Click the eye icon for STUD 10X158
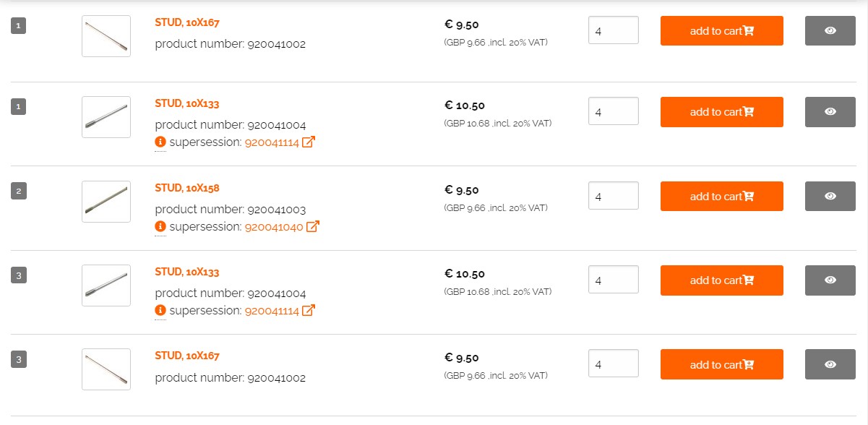 830,196
